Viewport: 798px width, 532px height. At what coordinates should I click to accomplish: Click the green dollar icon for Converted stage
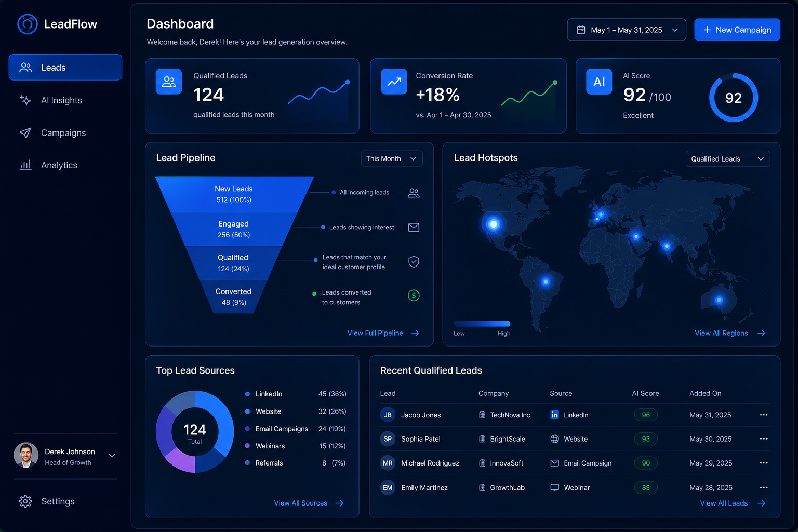[414, 296]
